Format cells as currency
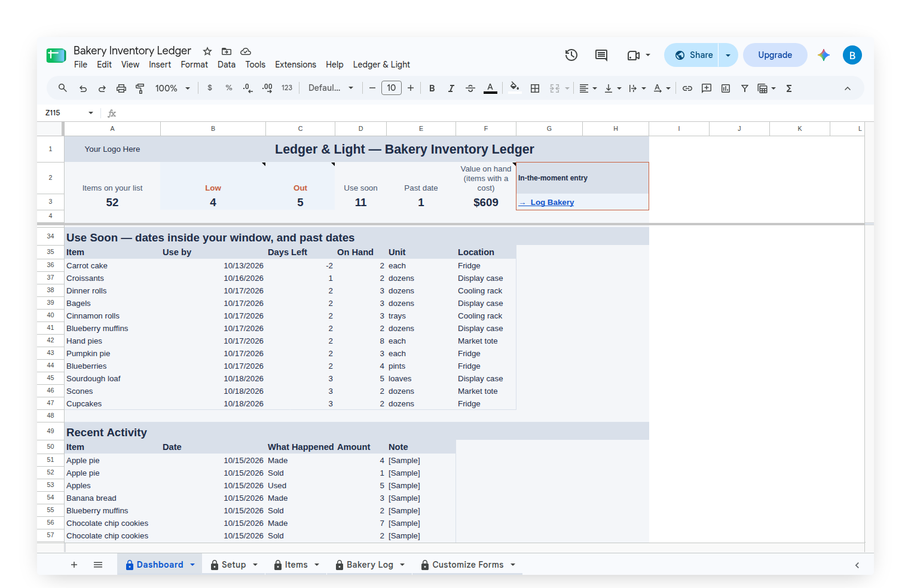Image resolution: width=911 pixels, height=588 pixels. click(x=210, y=88)
